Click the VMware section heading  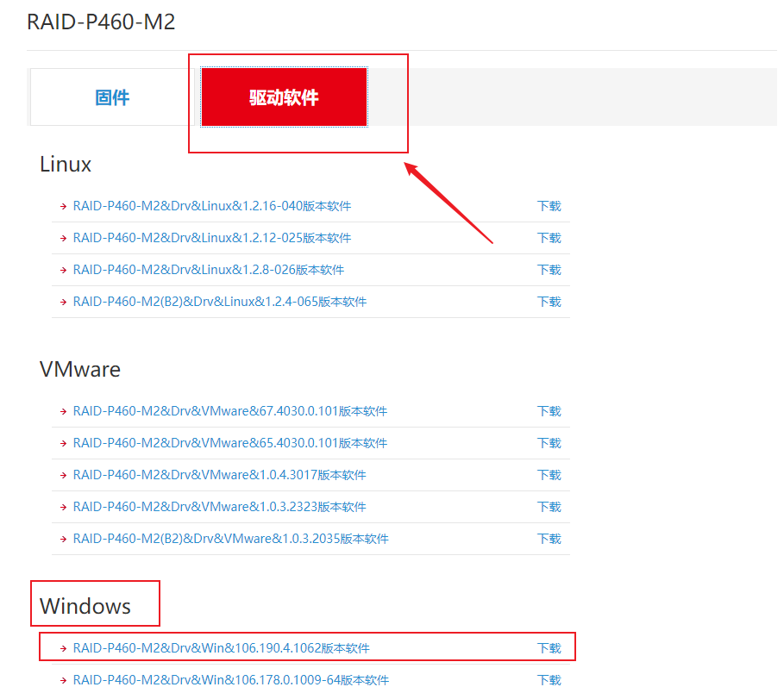click(x=80, y=370)
